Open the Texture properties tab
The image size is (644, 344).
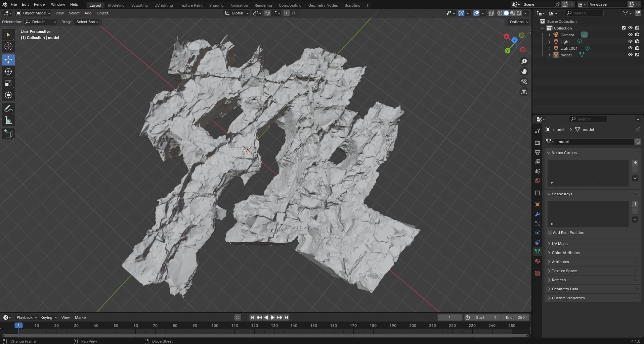pos(538,273)
